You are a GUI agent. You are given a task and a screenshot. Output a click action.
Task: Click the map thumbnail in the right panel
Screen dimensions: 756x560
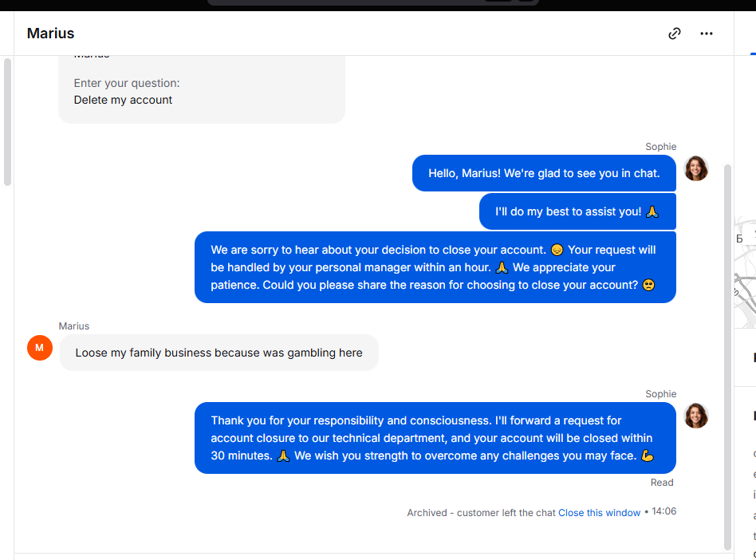745,273
